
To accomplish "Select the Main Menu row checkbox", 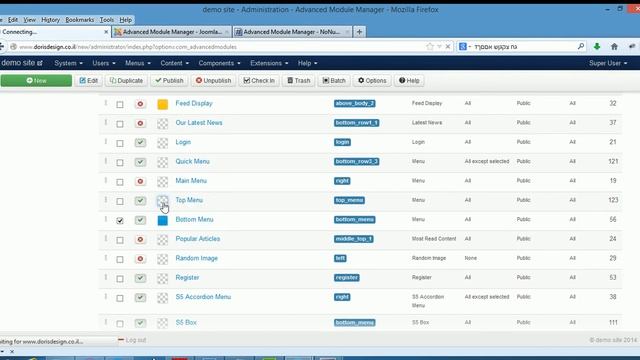I will tap(120, 182).
